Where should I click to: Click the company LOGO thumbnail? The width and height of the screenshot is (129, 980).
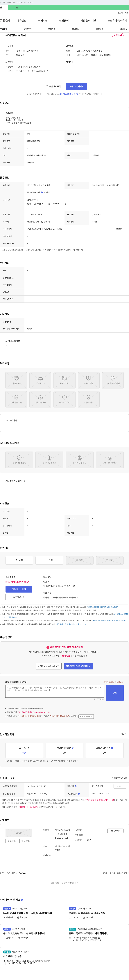coord(19,833)
